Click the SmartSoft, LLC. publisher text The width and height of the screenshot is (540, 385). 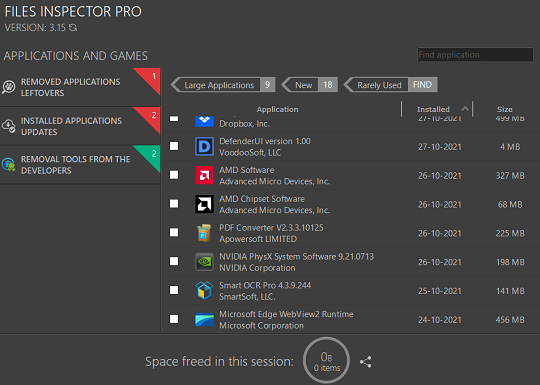point(247,296)
